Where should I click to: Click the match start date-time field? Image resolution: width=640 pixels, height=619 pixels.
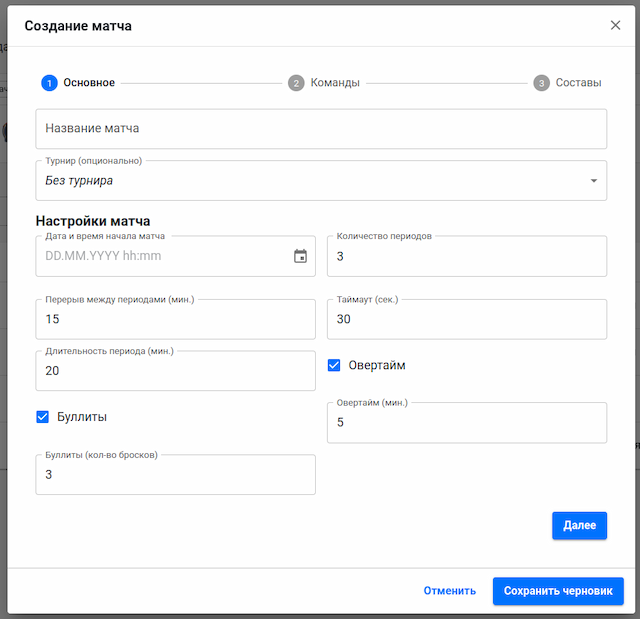click(160, 256)
